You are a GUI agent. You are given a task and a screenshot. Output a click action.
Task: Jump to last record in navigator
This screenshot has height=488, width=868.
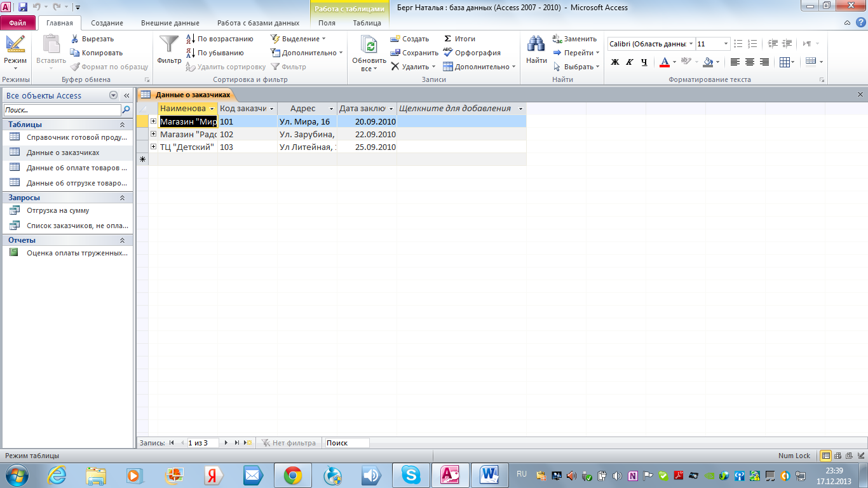(x=237, y=443)
